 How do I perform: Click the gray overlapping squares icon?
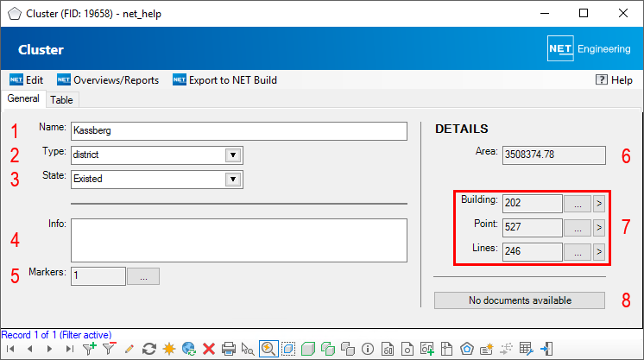347,350
